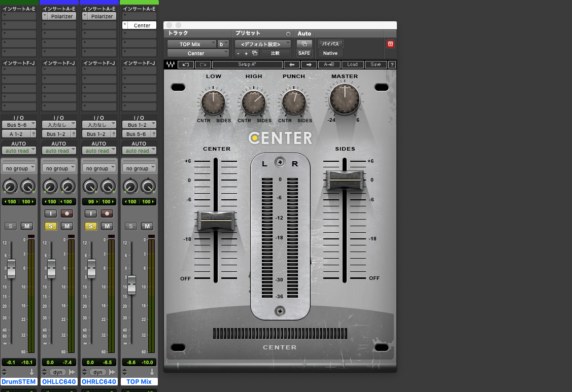
Task: Click the dyn indicator on OHLLC640
Action: (58, 372)
